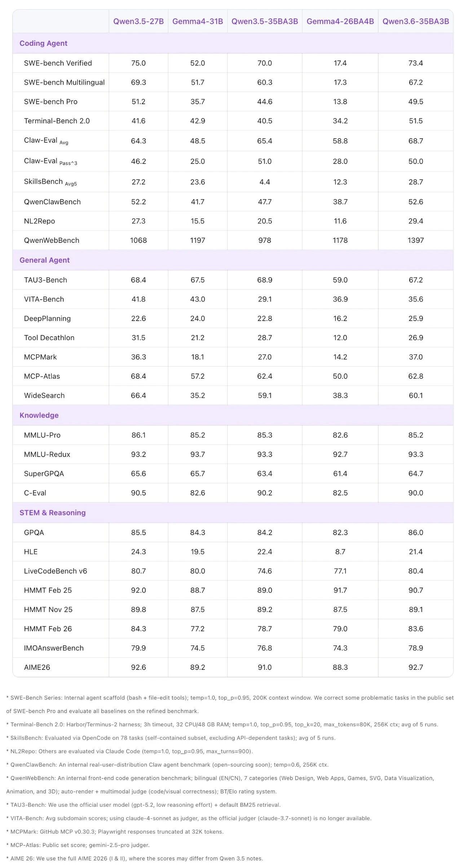Click the QwenWebBench row label

[52, 240]
